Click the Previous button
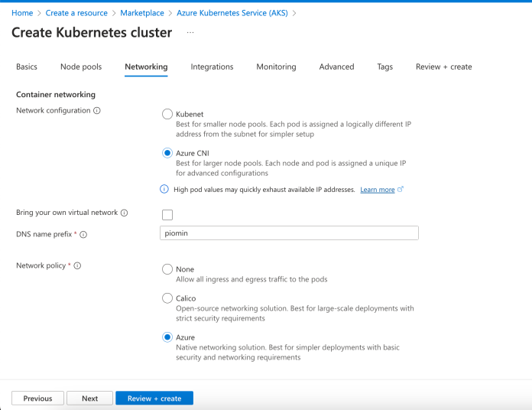Image resolution: width=532 pixels, height=410 pixels. pyautogui.click(x=37, y=398)
